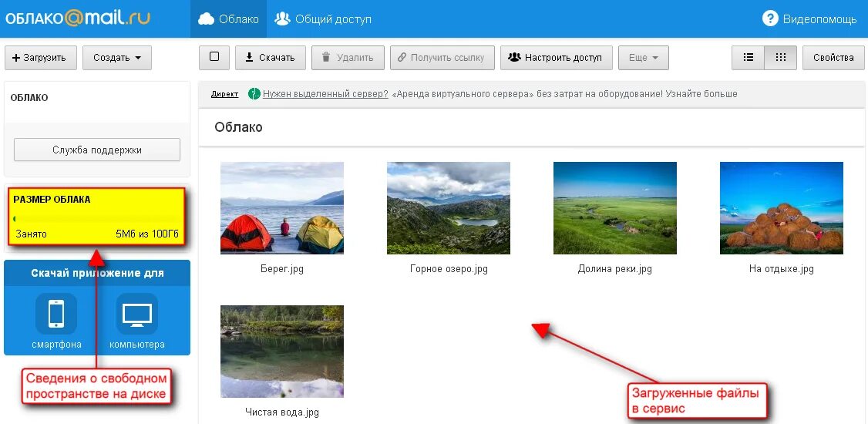Open 'Нужен выделенный сервер?' ad link
Image resolution: width=868 pixels, height=424 pixels.
pos(325,94)
